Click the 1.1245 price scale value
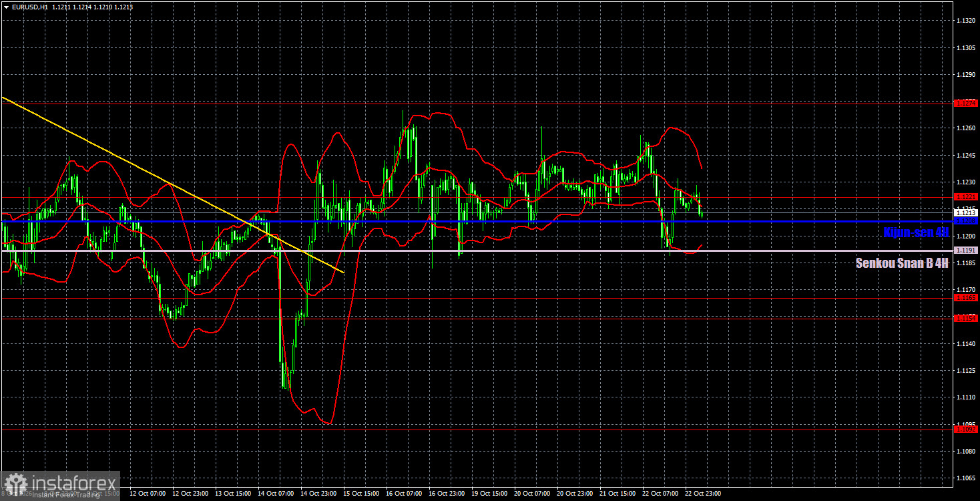Screen dimensions: 980x501 966,156
